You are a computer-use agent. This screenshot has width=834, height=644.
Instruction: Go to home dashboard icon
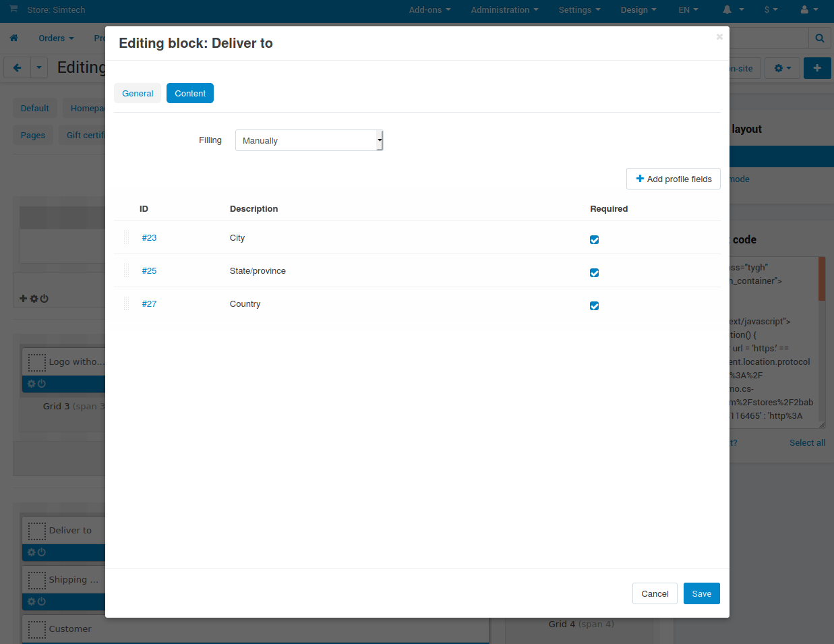pyautogui.click(x=13, y=38)
